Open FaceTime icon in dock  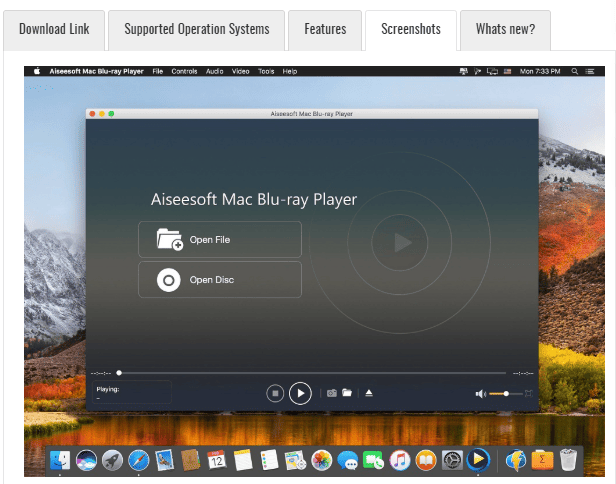(x=374, y=460)
